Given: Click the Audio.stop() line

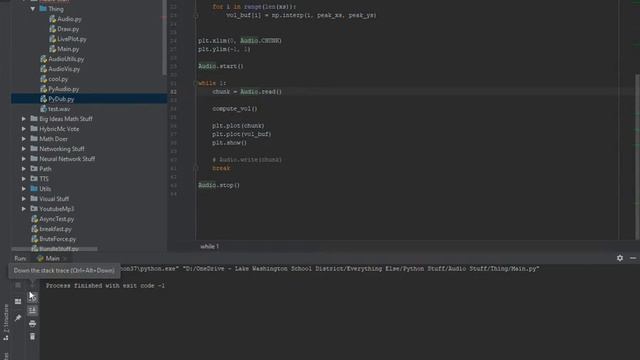Looking at the screenshot, I should click(219, 185).
